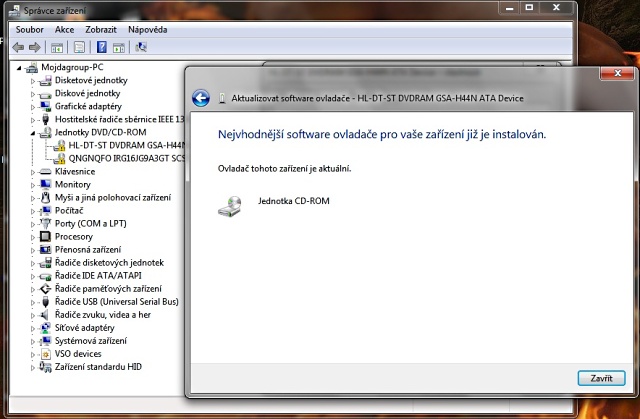This screenshot has height=419, width=640.
Task: Click the Klávesnice keyboard icon
Action: tap(45, 172)
